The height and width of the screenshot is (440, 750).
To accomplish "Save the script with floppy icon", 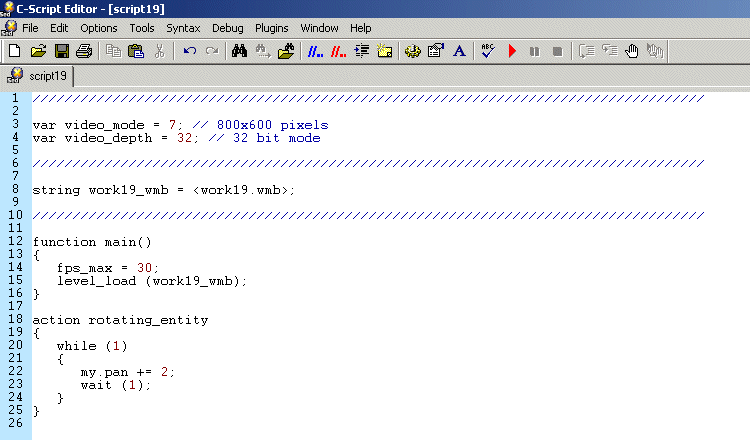I will pos(61,50).
